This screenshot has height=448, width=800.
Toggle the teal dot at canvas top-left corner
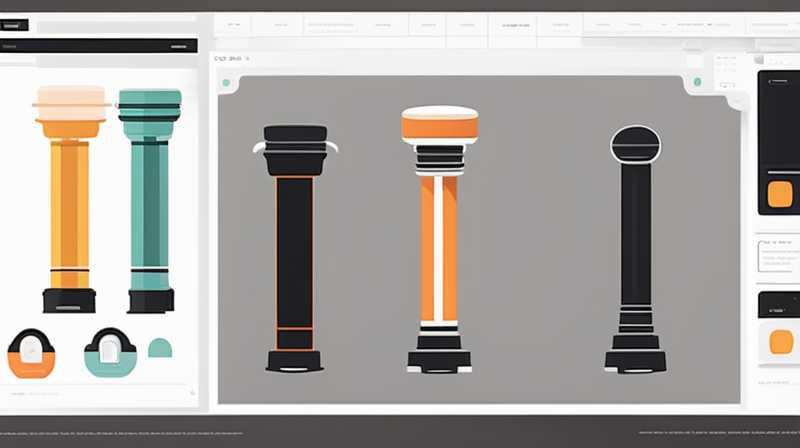[x=226, y=83]
